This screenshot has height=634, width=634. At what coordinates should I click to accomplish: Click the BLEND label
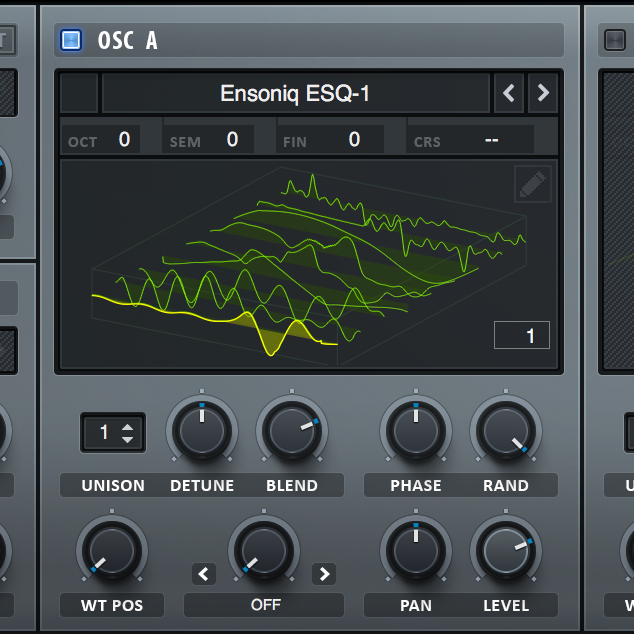(x=292, y=486)
